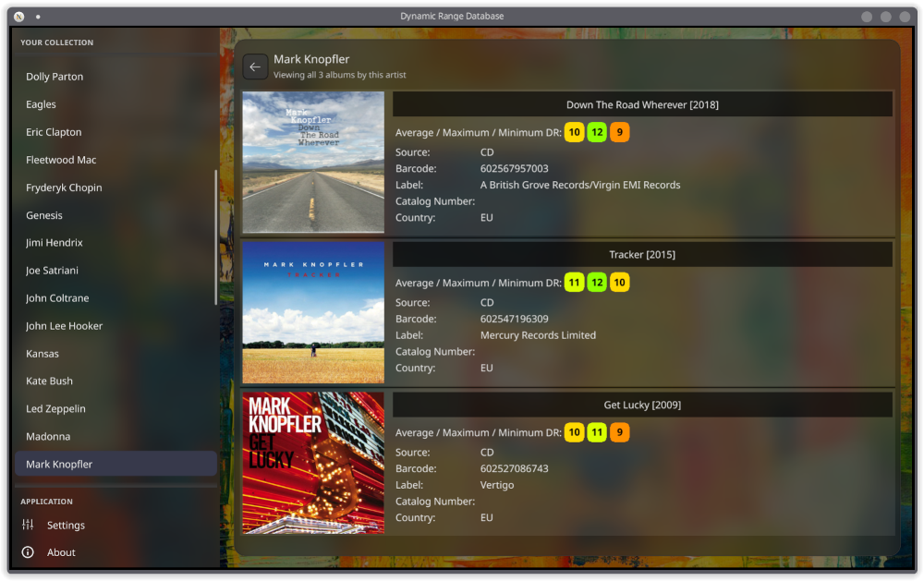Open Down The Road Wherever cover art
This screenshot has height=581, width=924.
tap(313, 162)
